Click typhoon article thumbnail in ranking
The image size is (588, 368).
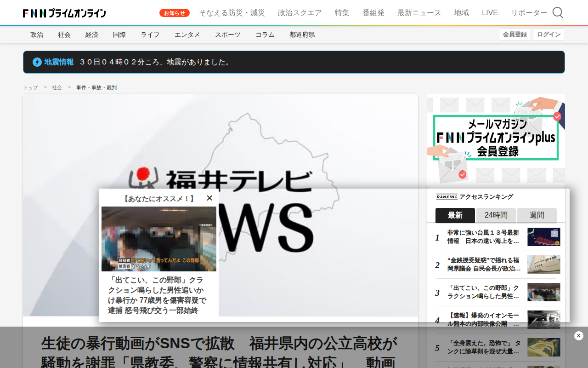[x=544, y=237]
